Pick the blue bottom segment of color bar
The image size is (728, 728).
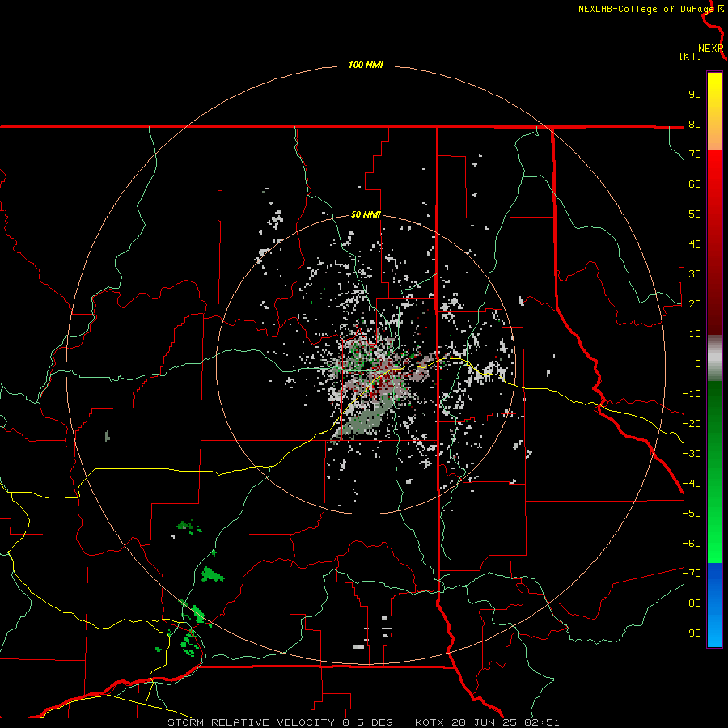(x=714, y=605)
